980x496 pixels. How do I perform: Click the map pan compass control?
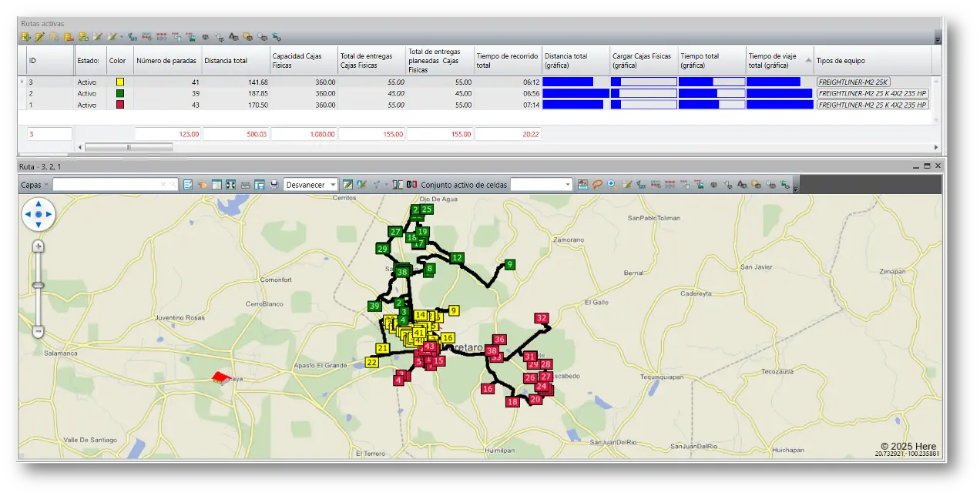tap(39, 214)
